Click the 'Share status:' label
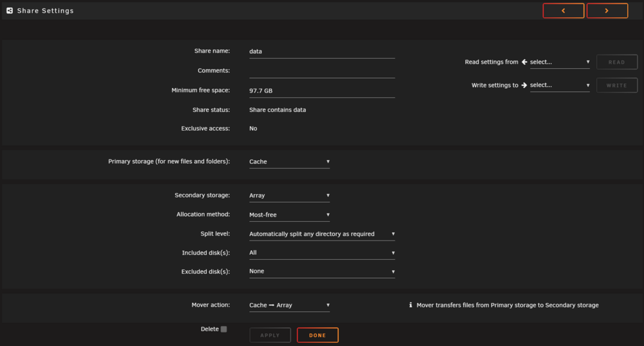 tap(211, 110)
